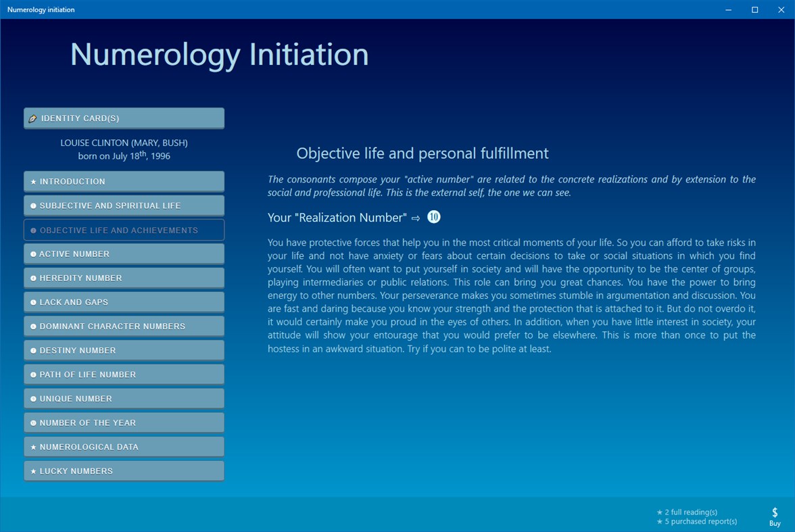Open the Number of the Year section
Screen dimensions: 795x532
click(124, 422)
